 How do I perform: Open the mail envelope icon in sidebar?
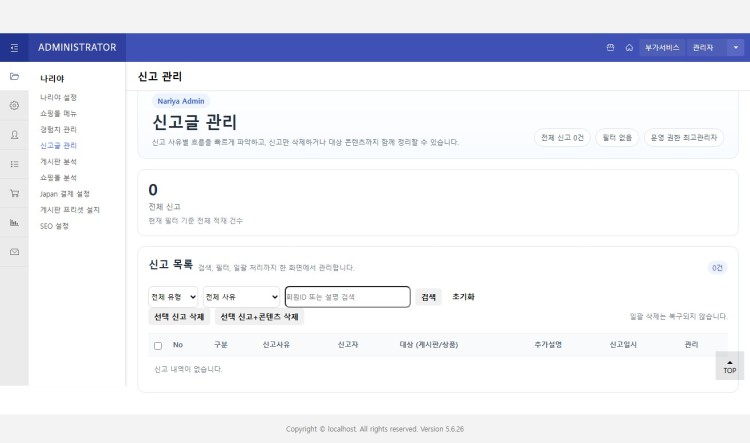coord(14,251)
